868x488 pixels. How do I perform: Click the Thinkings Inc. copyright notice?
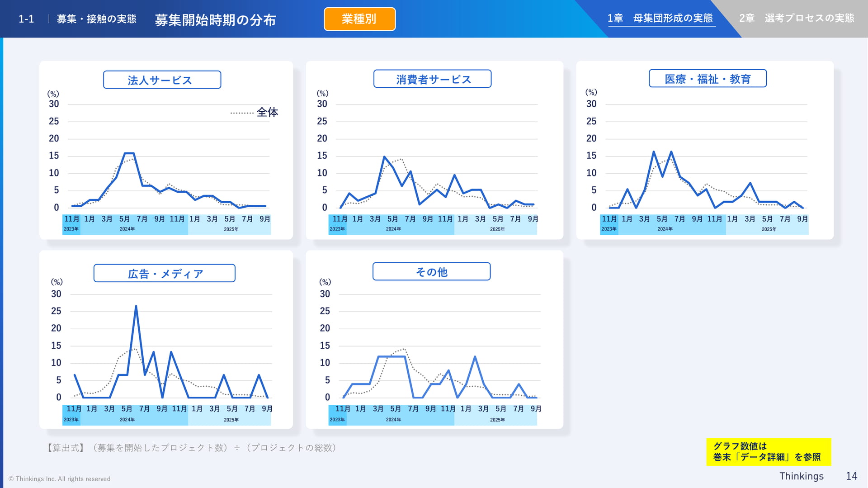pyautogui.click(x=59, y=479)
